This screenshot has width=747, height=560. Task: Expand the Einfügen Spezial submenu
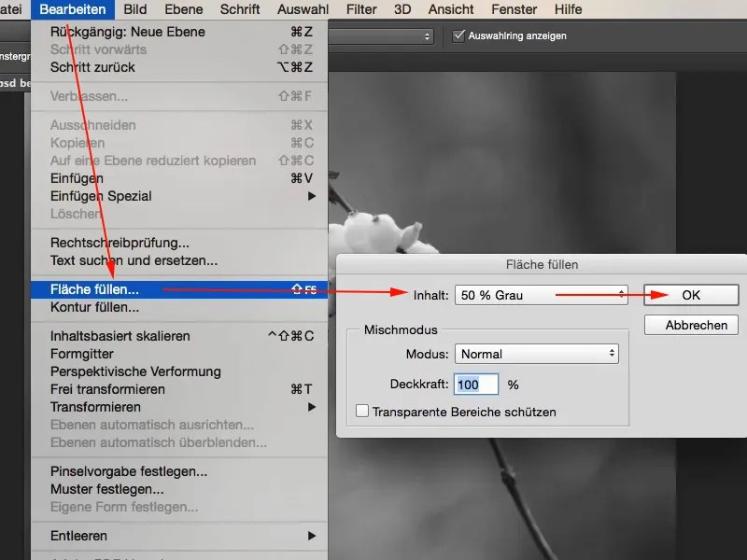[x=179, y=196]
